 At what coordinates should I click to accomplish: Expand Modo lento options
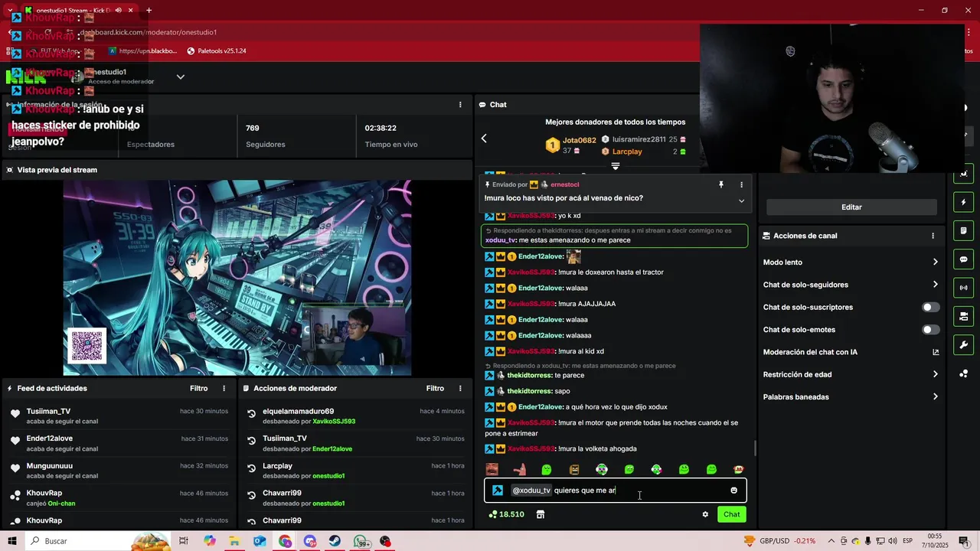(851, 262)
